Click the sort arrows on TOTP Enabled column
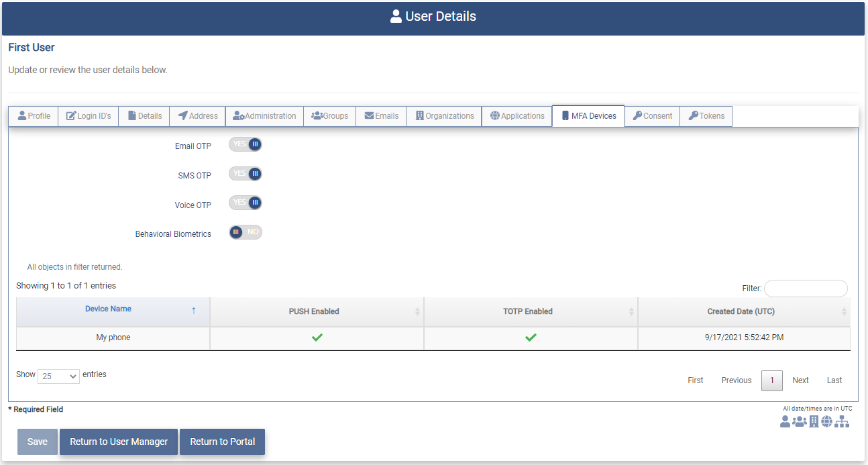 pyautogui.click(x=631, y=311)
